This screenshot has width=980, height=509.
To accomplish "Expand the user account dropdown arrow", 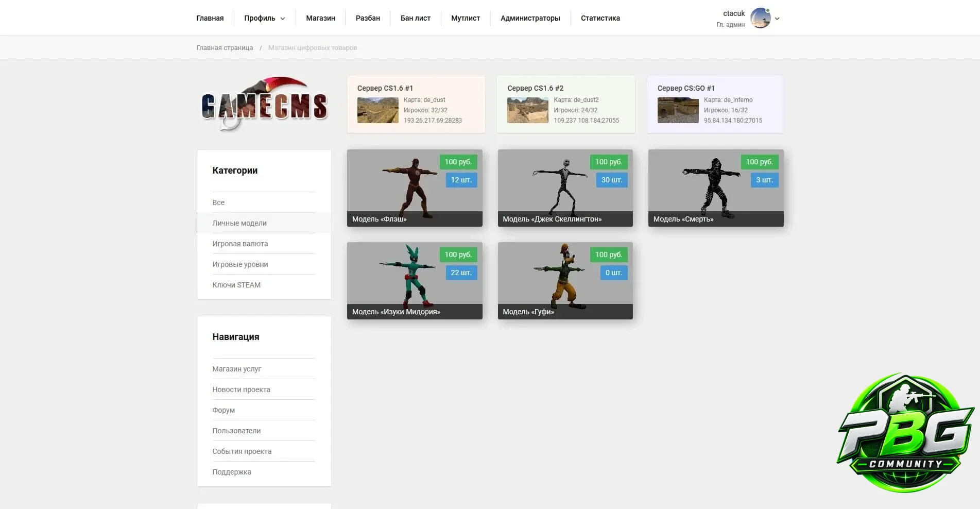I will click(777, 19).
